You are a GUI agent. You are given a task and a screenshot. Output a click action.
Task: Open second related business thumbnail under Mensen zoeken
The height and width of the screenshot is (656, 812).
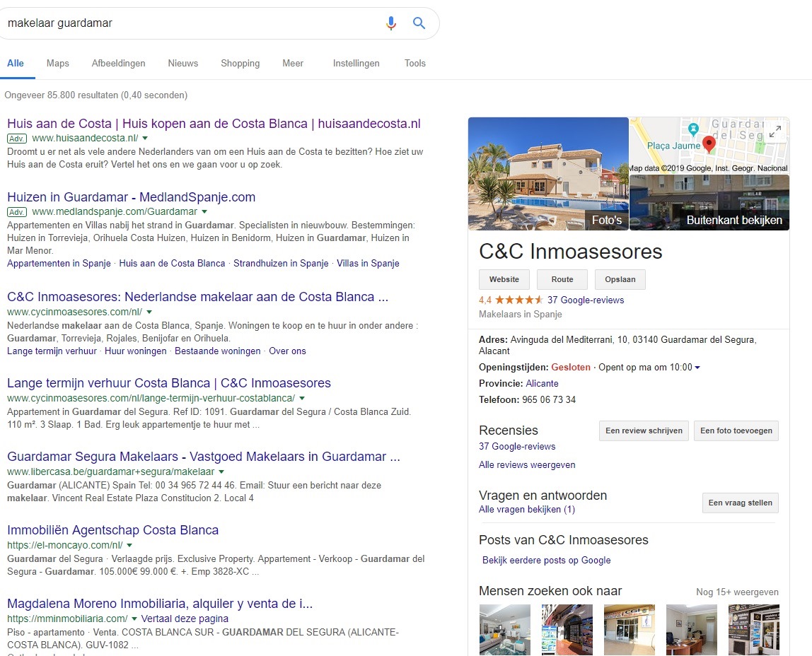[x=567, y=630]
